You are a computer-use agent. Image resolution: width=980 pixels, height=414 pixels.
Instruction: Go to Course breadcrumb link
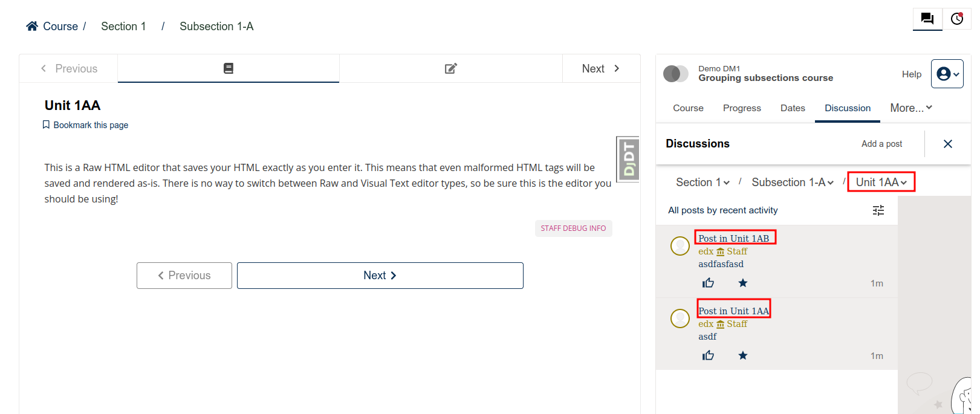point(60,27)
